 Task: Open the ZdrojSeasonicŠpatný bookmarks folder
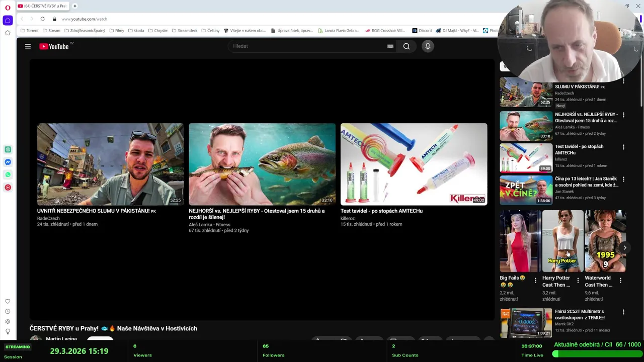85,31
